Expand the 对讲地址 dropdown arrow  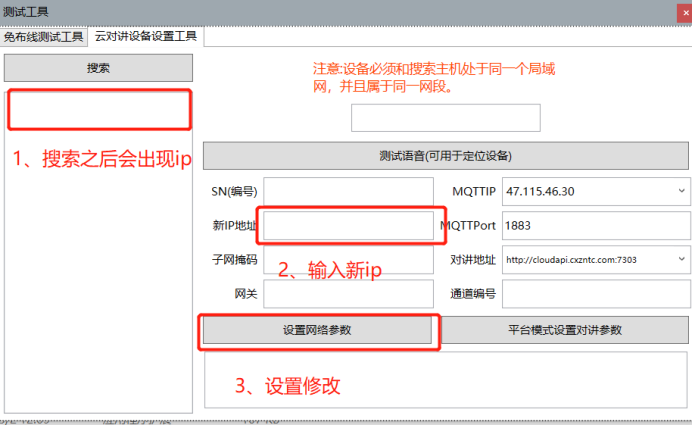pos(682,259)
